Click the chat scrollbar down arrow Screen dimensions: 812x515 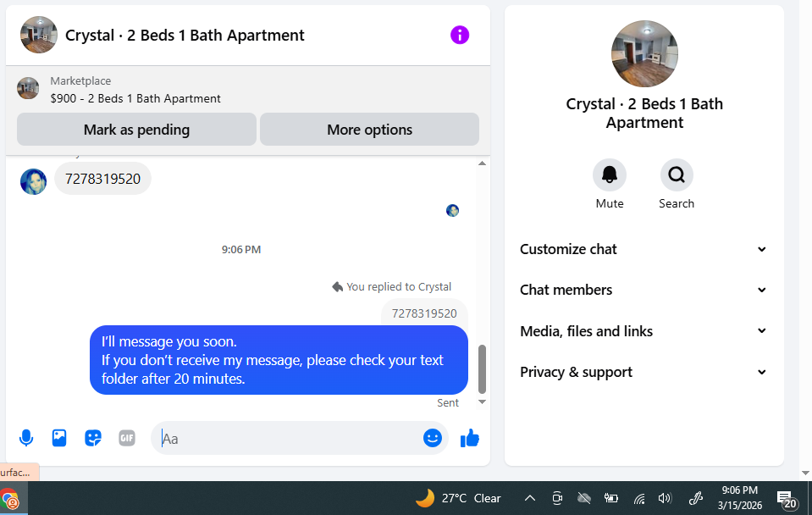(x=482, y=402)
